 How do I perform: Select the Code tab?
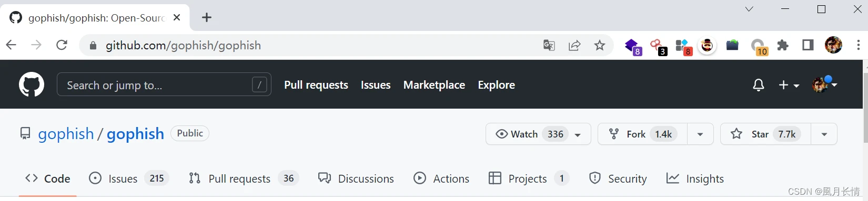pyautogui.click(x=48, y=178)
